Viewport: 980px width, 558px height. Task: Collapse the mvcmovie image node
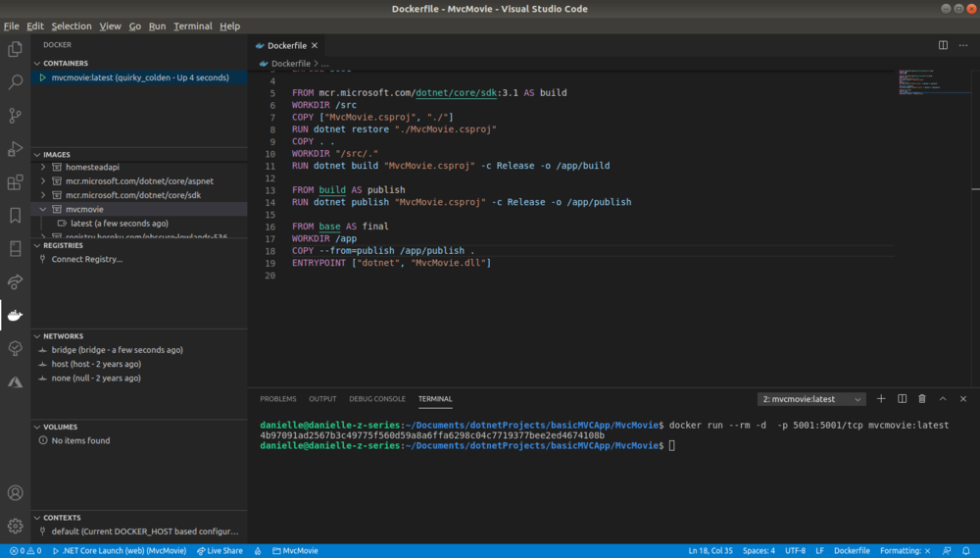click(43, 209)
